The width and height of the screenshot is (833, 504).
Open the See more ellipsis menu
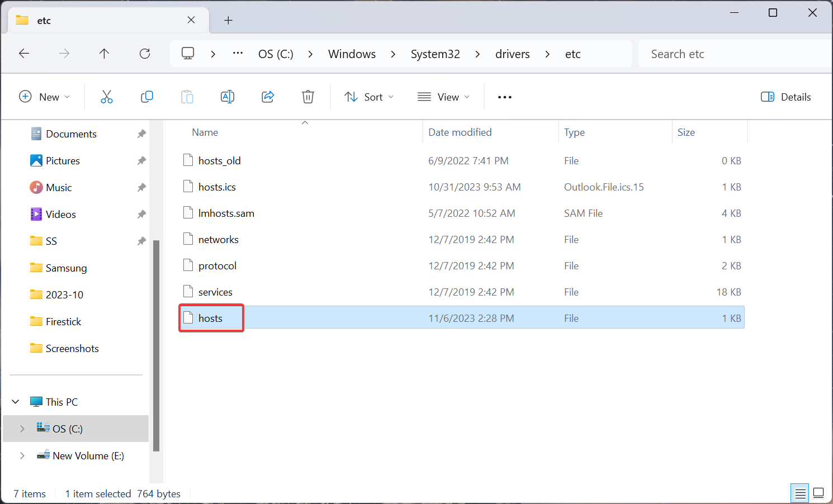[504, 97]
